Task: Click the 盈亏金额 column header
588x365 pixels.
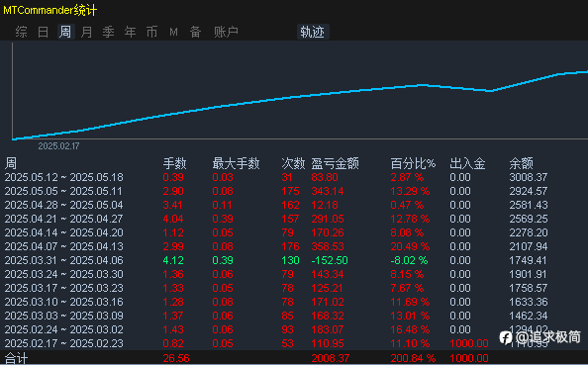Action: point(335,163)
